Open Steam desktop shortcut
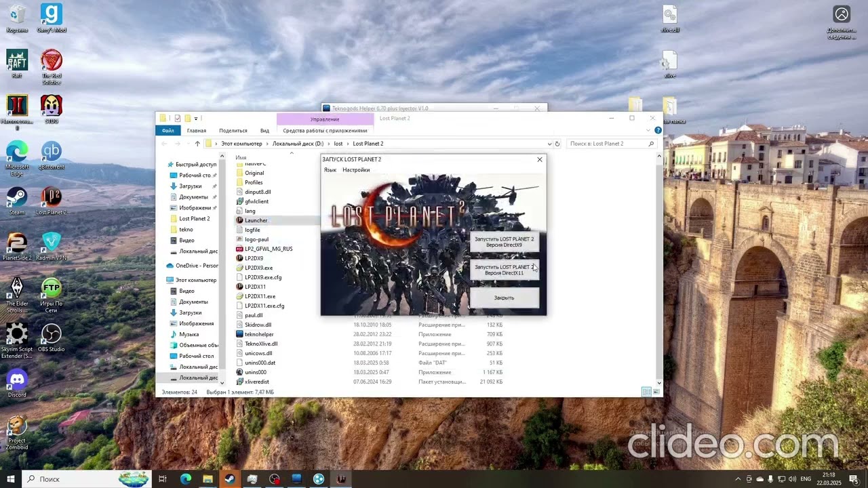This screenshot has width=868, height=488. point(17,201)
